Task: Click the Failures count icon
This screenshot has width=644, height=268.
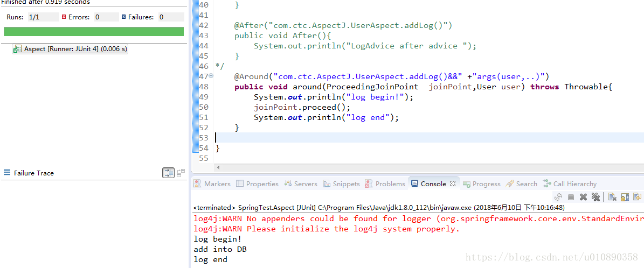Action: click(123, 17)
